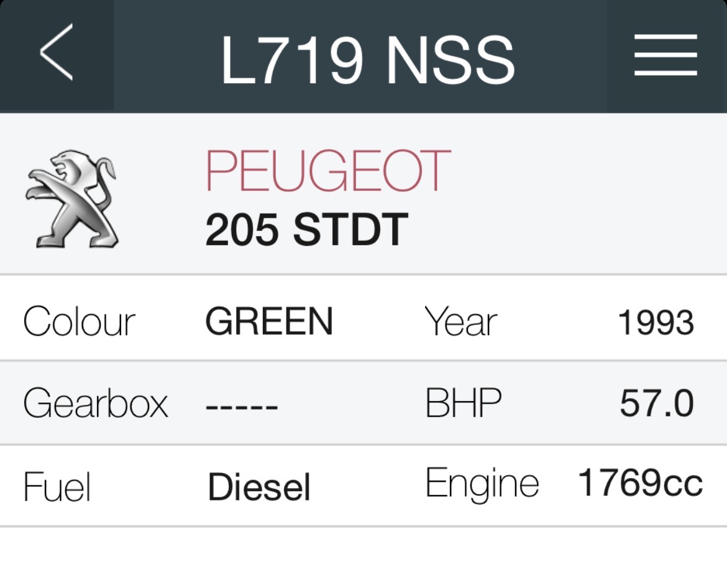Select the Colour label
The height and width of the screenshot is (588, 727).
point(79,322)
